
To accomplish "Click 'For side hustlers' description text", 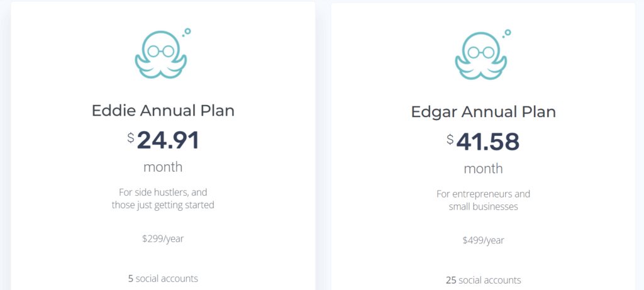I will pos(163,192).
